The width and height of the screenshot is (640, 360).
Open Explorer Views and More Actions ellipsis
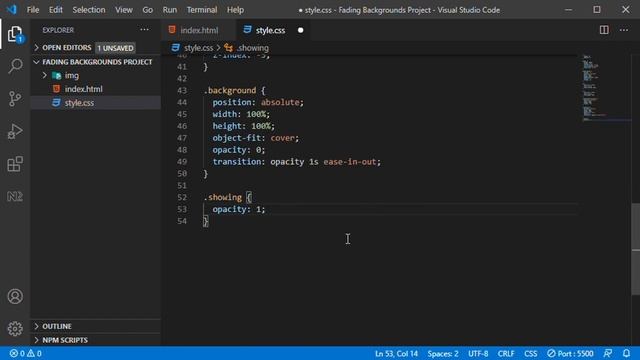(144, 30)
